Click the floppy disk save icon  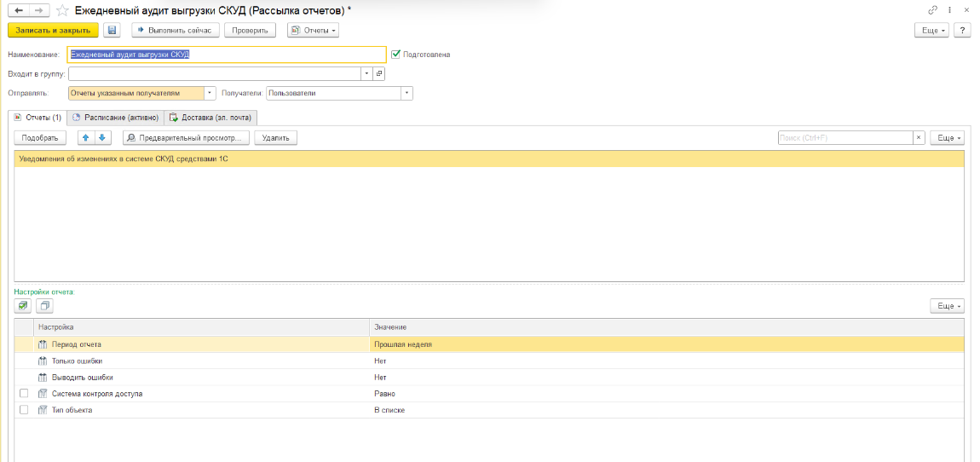(x=112, y=30)
